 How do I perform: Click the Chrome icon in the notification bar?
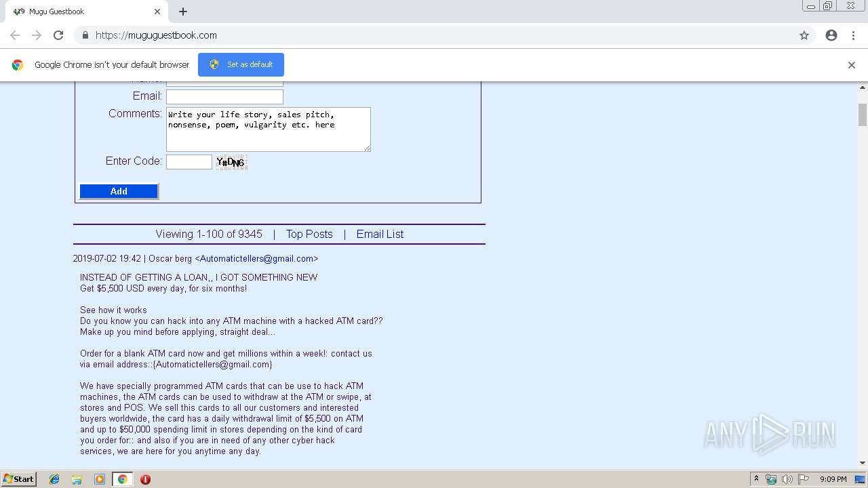coord(18,65)
